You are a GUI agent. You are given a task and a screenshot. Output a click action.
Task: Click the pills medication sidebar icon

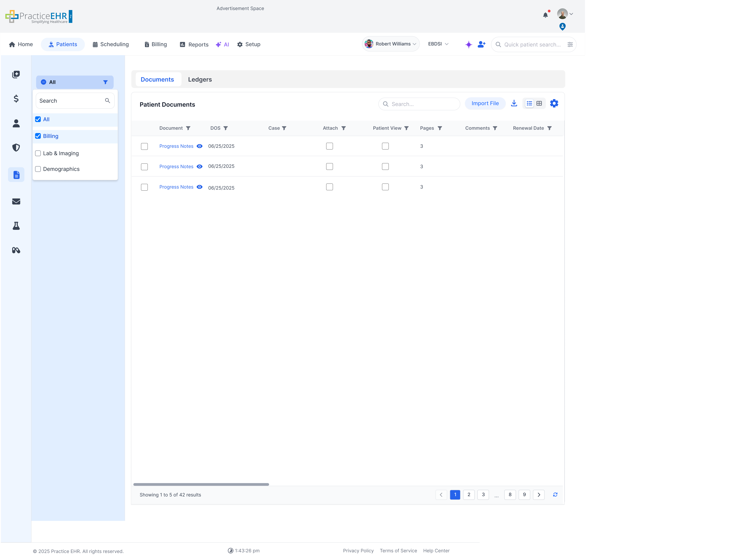pos(16,250)
